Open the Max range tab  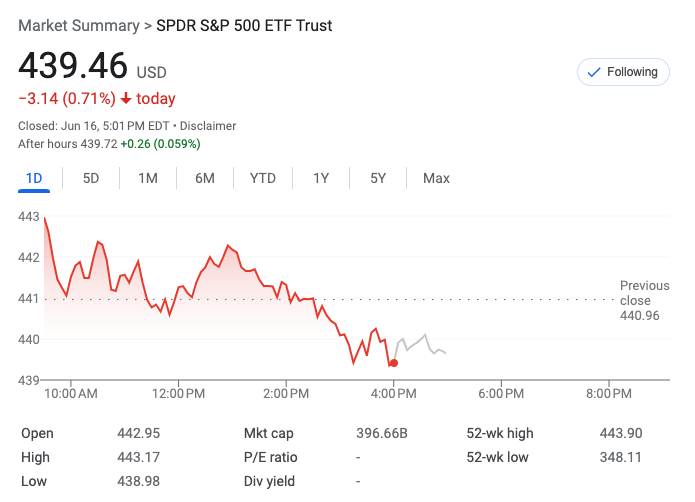tap(436, 179)
